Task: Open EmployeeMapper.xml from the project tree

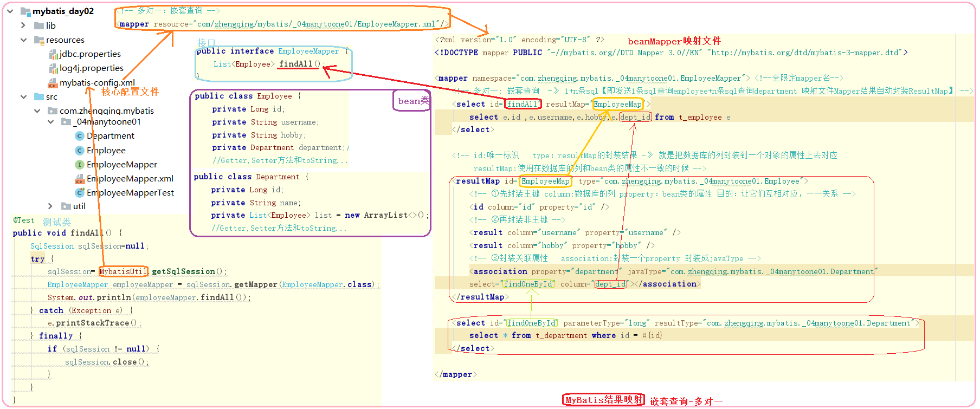Action: (x=130, y=178)
